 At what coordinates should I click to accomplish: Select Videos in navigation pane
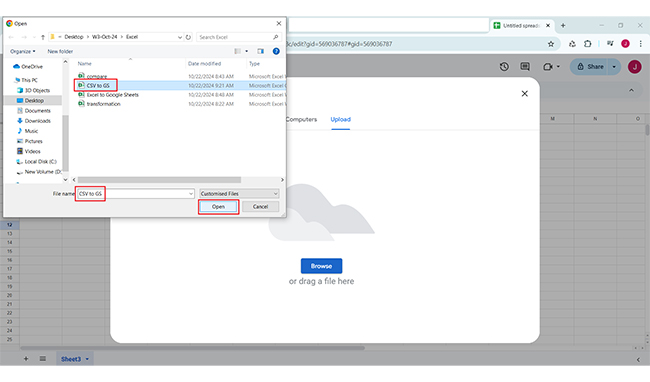tap(29, 152)
